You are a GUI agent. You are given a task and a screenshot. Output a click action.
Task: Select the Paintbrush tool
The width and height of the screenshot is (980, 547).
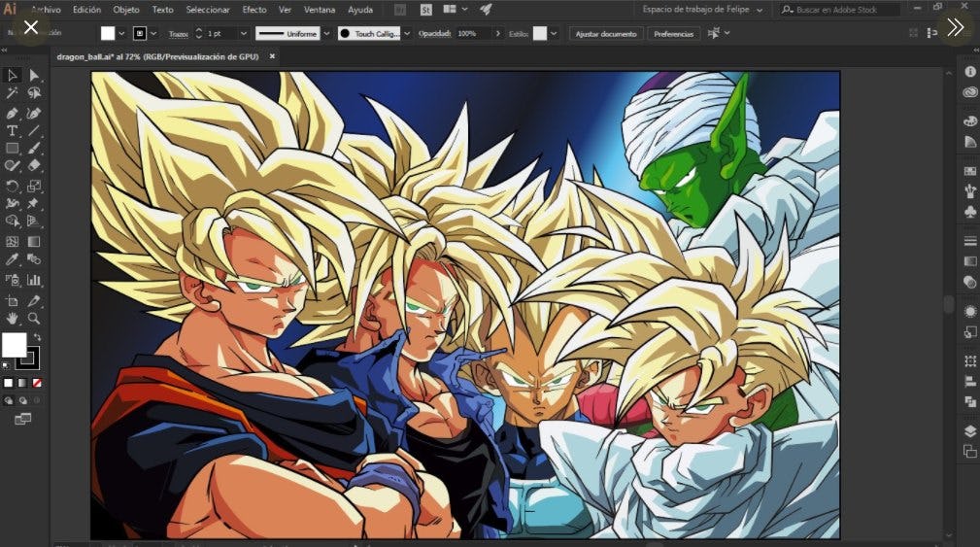(x=34, y=148)
